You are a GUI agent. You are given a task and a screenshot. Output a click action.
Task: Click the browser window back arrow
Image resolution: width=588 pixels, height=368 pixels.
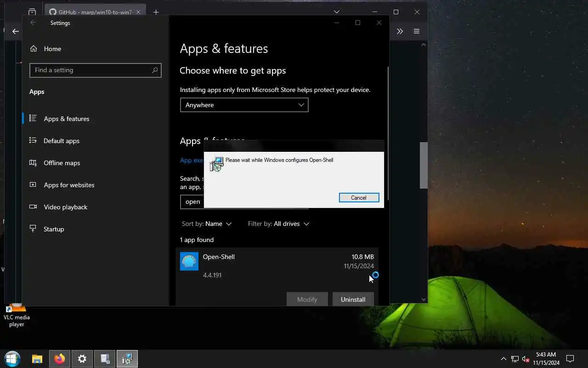(16, 31)
